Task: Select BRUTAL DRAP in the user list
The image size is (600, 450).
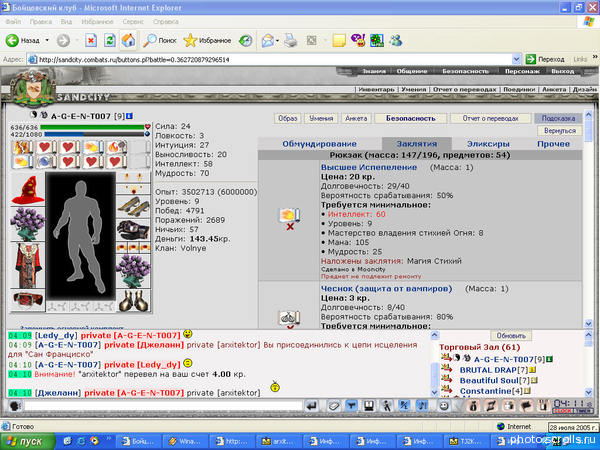Action: [x=488, y=370]
